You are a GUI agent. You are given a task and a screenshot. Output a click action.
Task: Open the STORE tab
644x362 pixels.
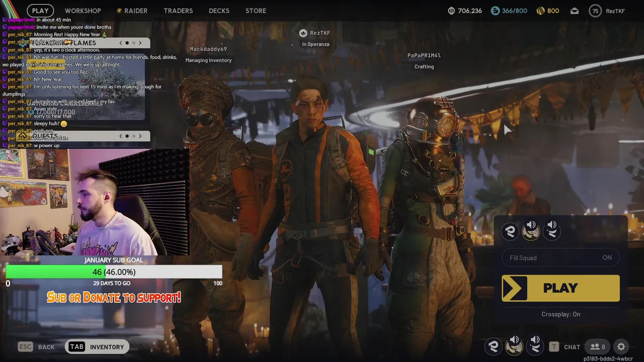(256, 11)
